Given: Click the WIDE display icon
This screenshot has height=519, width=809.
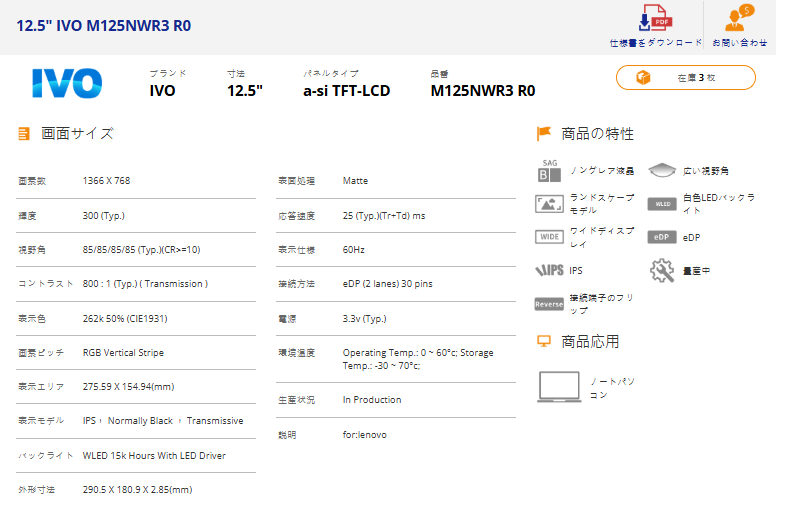Looking at the screenshot, I should click(549, 237).
